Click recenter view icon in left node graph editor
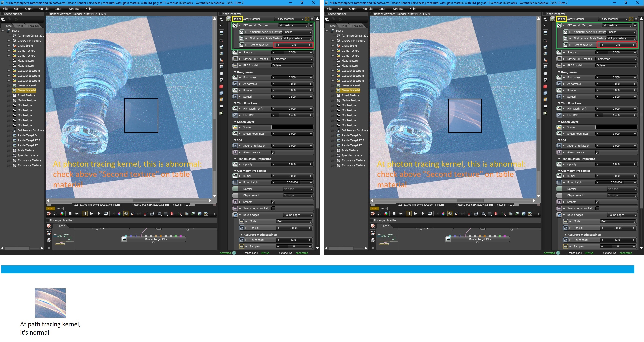This screenshot has height=342, width=644. coord(49,226)
